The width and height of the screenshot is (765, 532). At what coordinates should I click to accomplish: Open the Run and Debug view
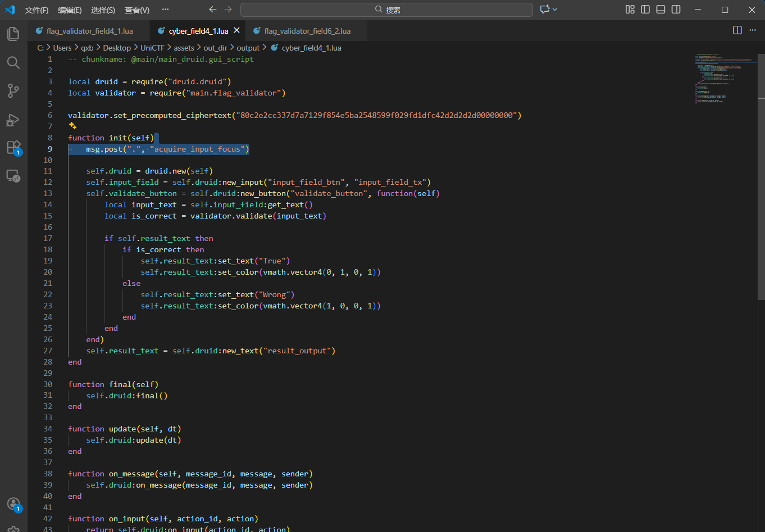point(13,120)
